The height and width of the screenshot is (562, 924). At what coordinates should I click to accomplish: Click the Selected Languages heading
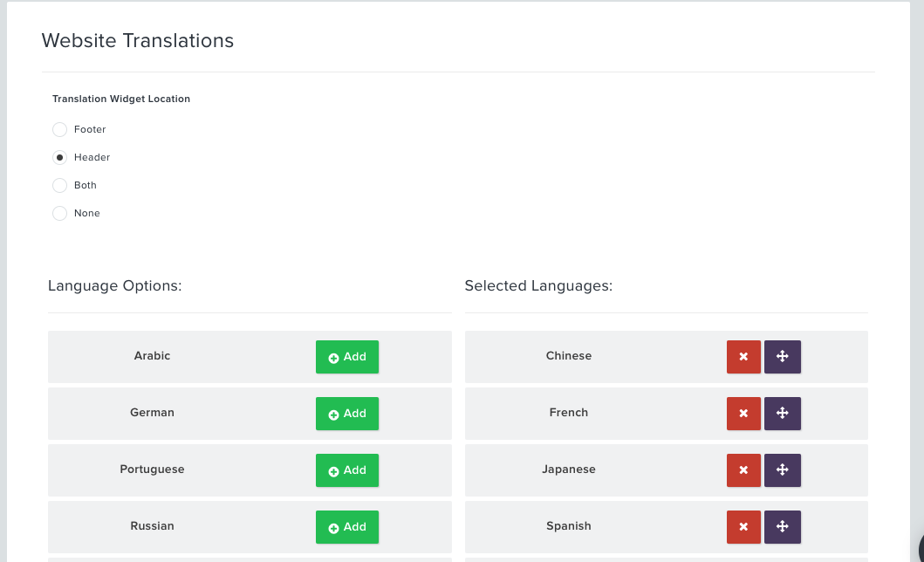click(x=538, y=285)
